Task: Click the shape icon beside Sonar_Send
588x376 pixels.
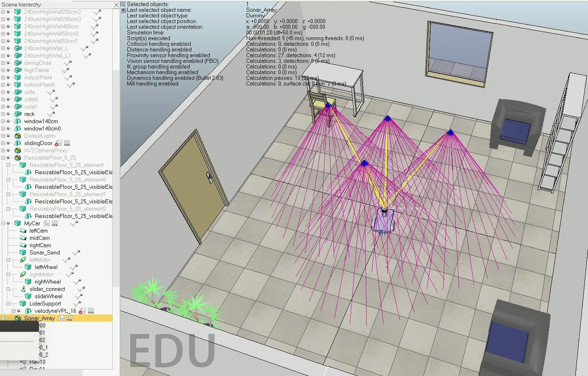Action: point(23,253)
